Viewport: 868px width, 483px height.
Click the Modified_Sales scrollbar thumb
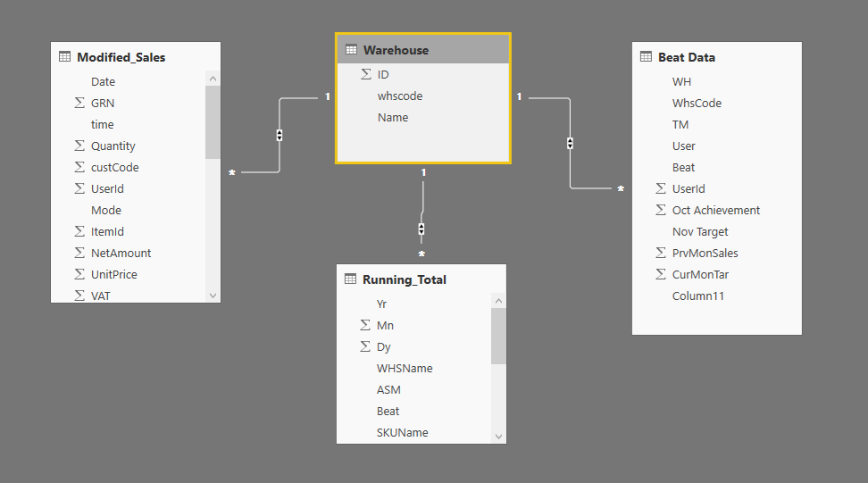pos(213,123)
